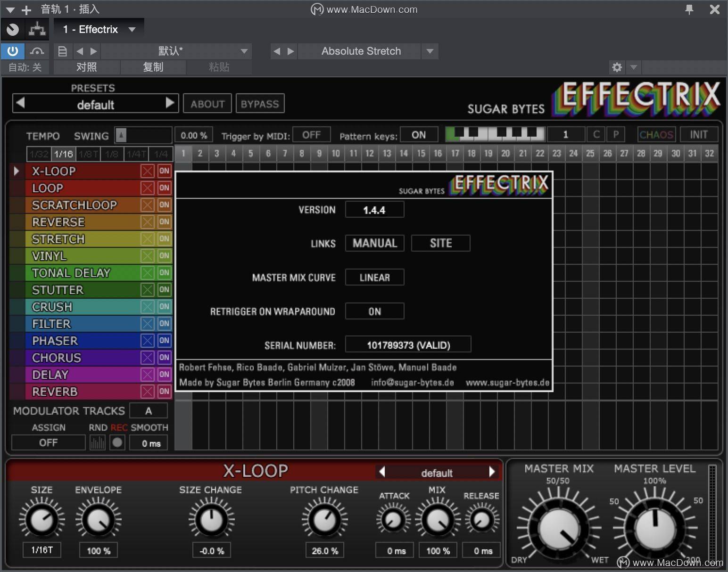Select the 1/8T tempo tab
The height and width of the screenshot is (572, 728).
pos(88,154)
